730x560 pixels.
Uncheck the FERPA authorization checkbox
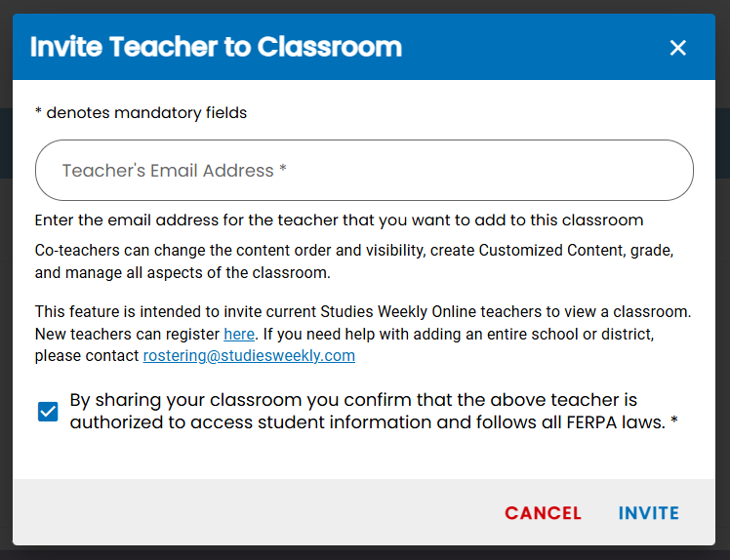48,412
